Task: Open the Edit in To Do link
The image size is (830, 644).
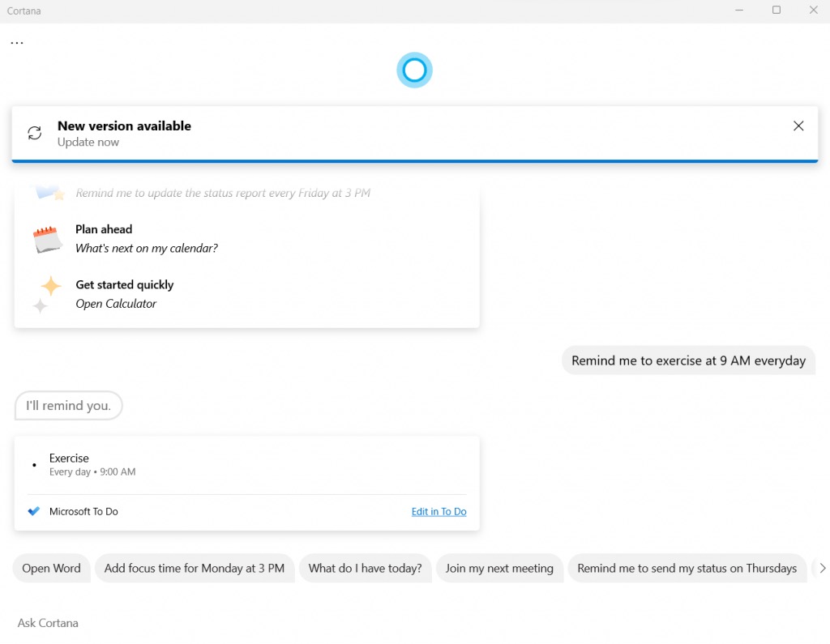Action: click(439, 511)
